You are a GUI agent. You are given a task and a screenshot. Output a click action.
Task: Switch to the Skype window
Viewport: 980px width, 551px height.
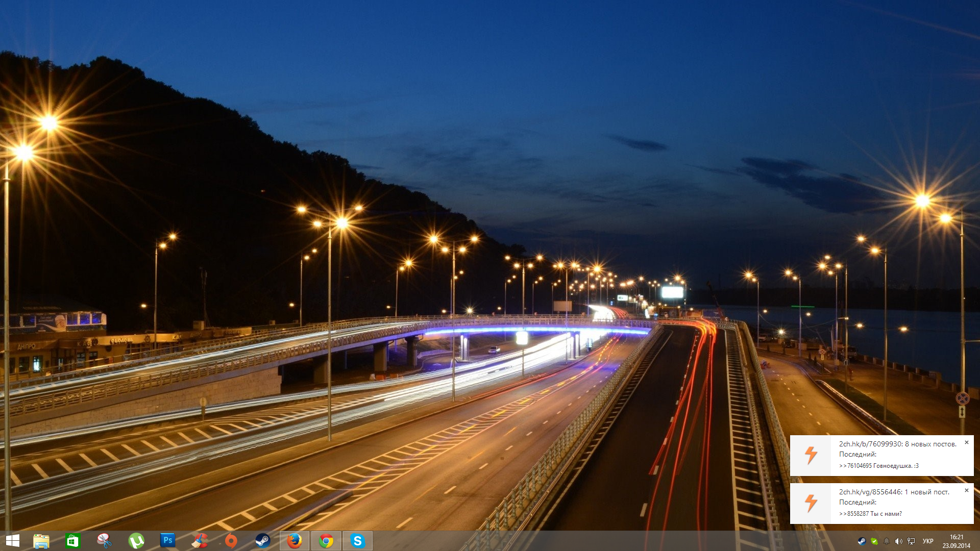click(358, 541)
